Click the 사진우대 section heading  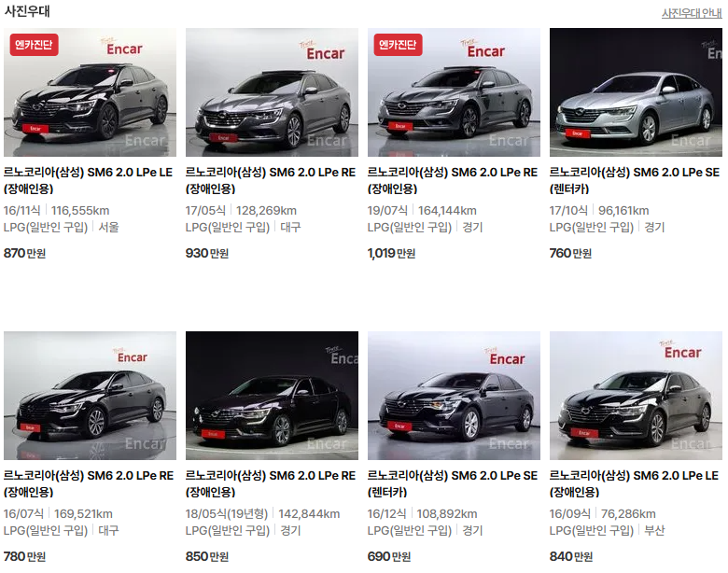pyautogui.click(x=27, y=10)
